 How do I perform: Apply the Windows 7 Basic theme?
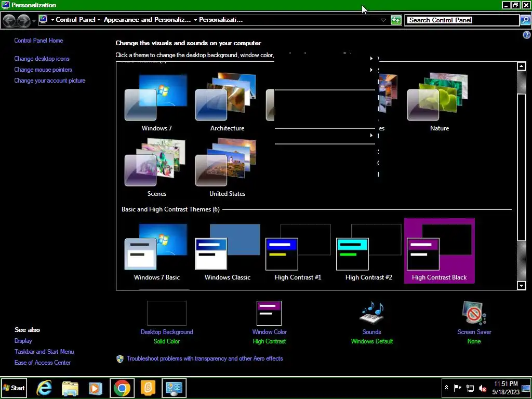point(156,251)
